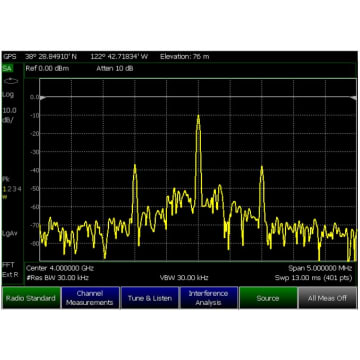
Task: Click the longitude reading 122° 42.71834' W
Action: coord(119,56)
